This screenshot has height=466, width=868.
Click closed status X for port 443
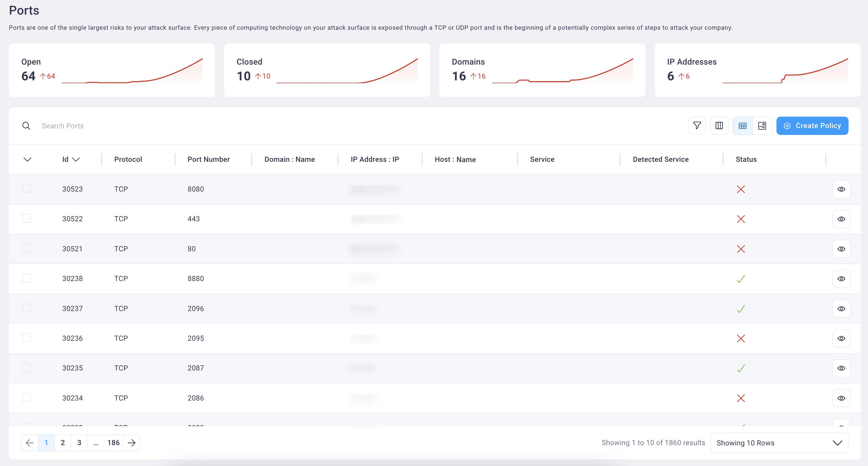(x=741, y=219)
